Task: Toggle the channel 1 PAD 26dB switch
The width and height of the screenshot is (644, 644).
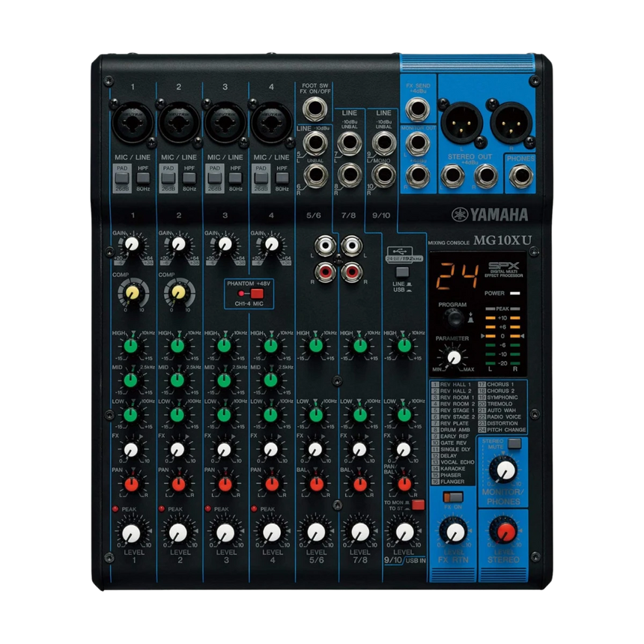Action: 121,177
